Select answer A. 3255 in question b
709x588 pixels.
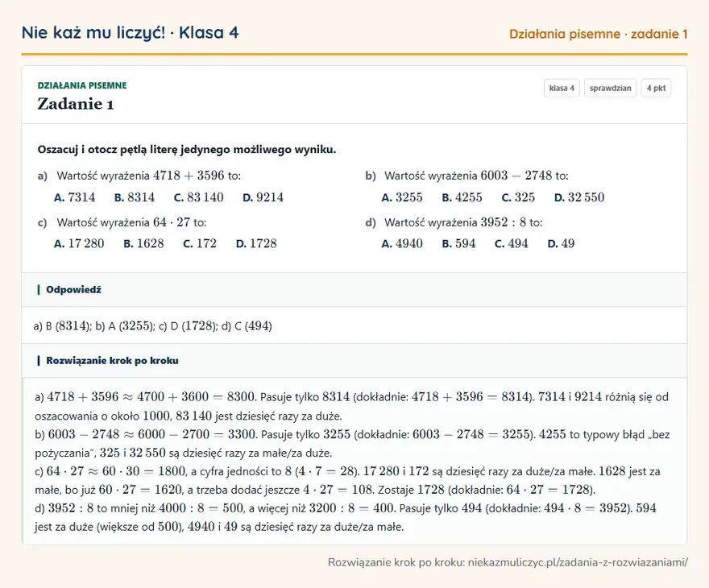pyautogui.click(x=402, y=197)
